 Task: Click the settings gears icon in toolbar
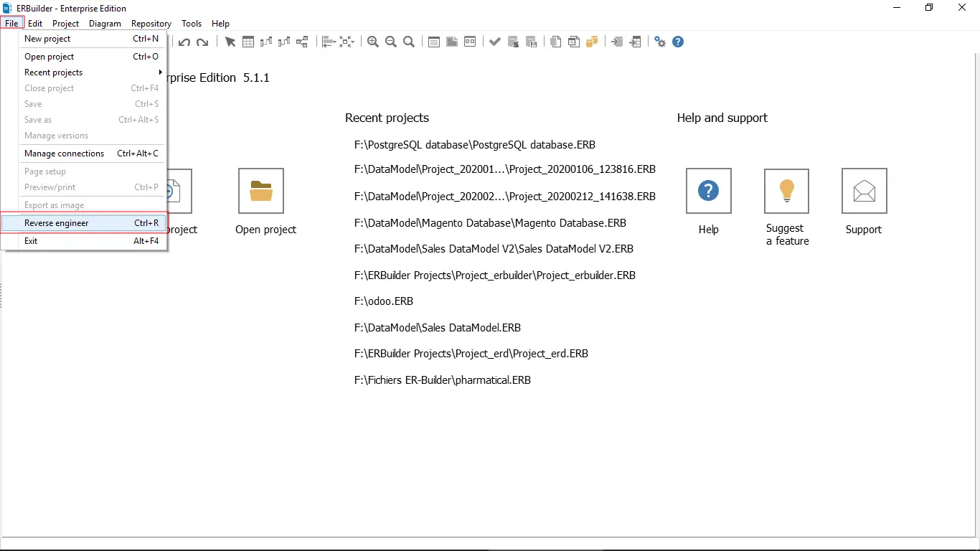[x=660, y=42]
